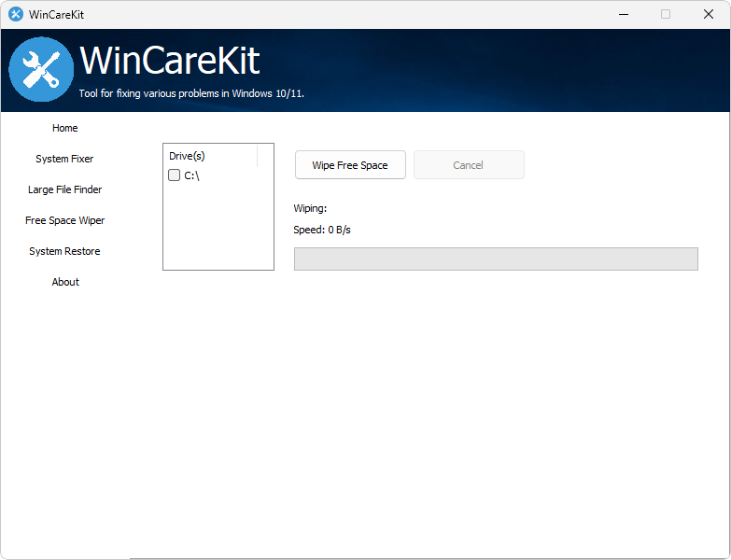Click the Cancel button

469,165
